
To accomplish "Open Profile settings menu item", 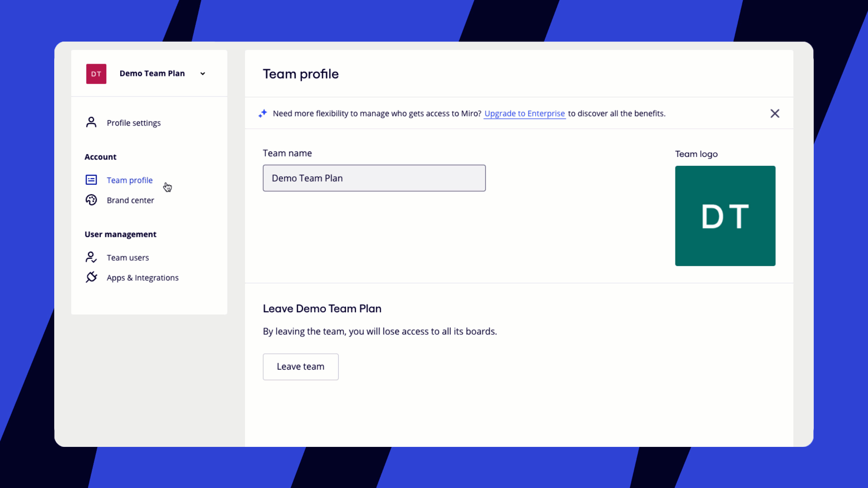I will point(133,123).
